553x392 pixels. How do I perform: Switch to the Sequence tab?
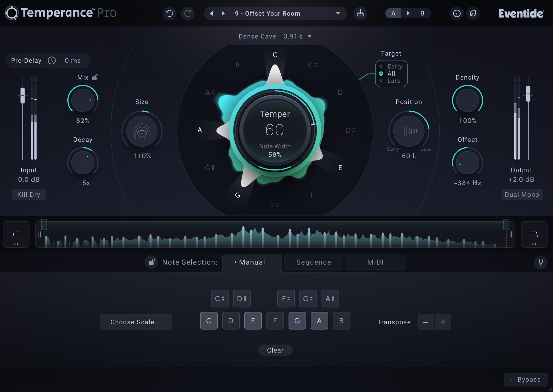[314, 262]
